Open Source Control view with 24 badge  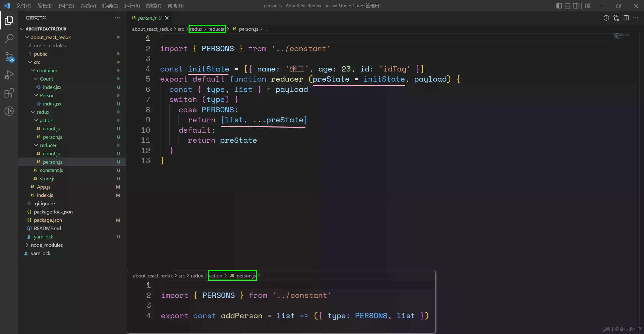click(x=9, y=57)
